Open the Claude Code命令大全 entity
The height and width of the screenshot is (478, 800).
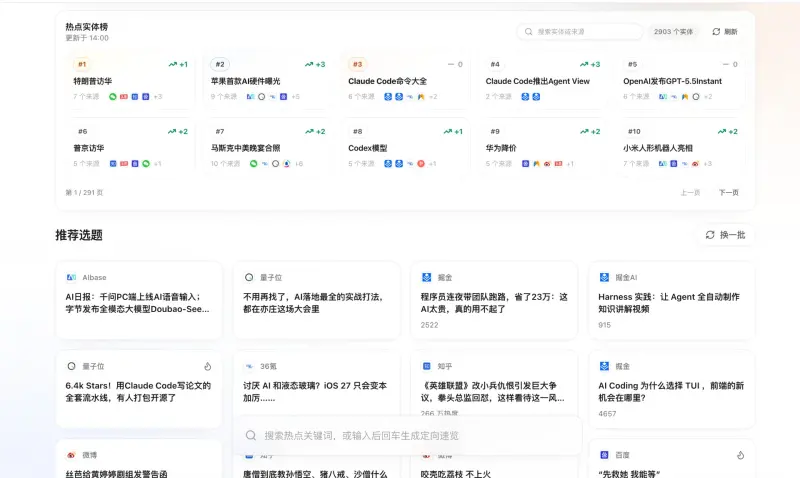388,81
